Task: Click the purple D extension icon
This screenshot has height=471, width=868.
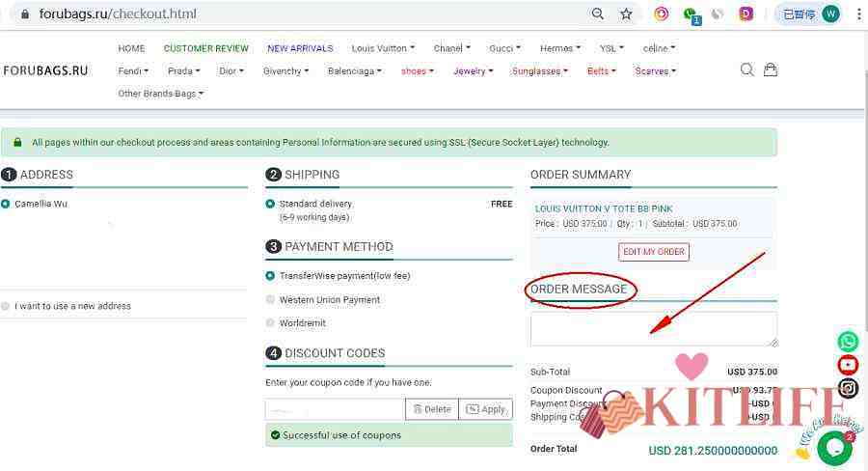Action: click(x=746, y=14)
